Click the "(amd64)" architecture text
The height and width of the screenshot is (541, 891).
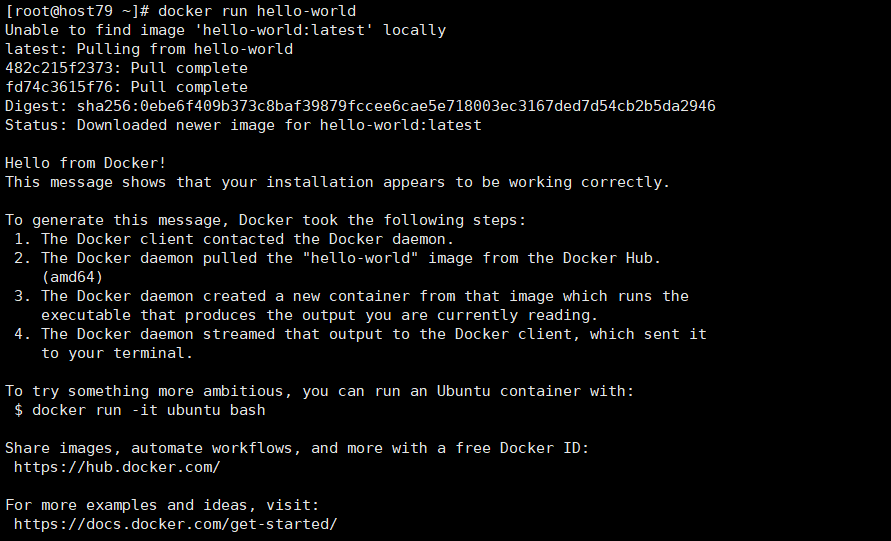tap(73, 277)
